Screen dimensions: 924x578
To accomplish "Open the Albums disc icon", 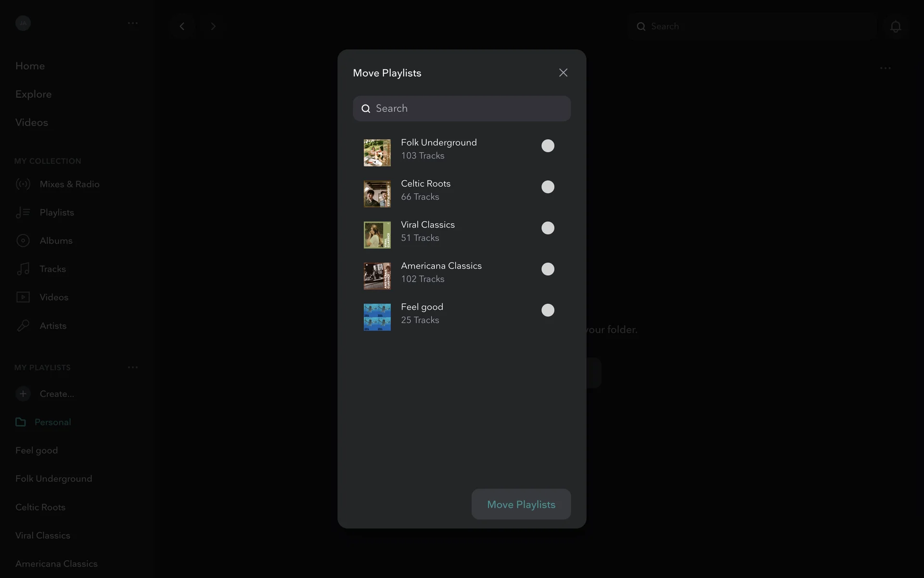I will [x=23, y=241].
